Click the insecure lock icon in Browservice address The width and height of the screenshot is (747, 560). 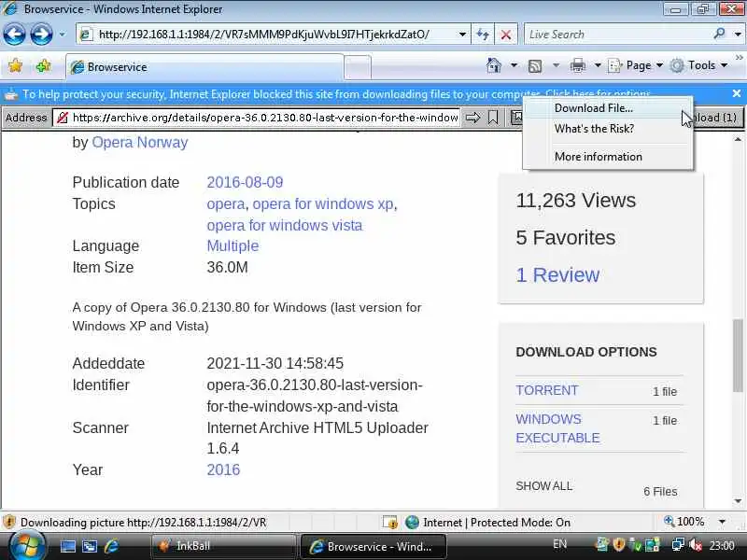point(62,118)
